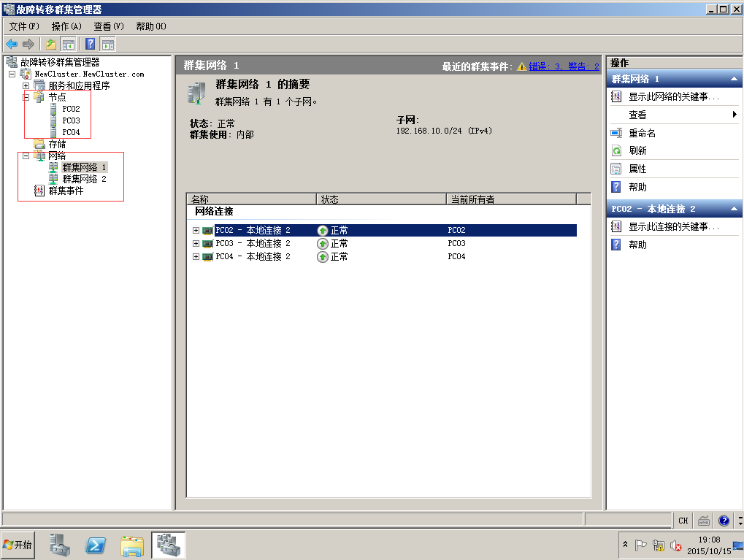Screen dimensions: 744x560
Task: Open the 操作(A) menu
Action: 66,26
